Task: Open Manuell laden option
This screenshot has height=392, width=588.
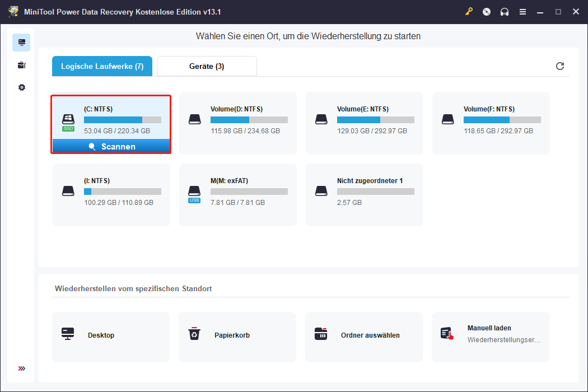Action: pyautogui.click(x=491, y=337)
